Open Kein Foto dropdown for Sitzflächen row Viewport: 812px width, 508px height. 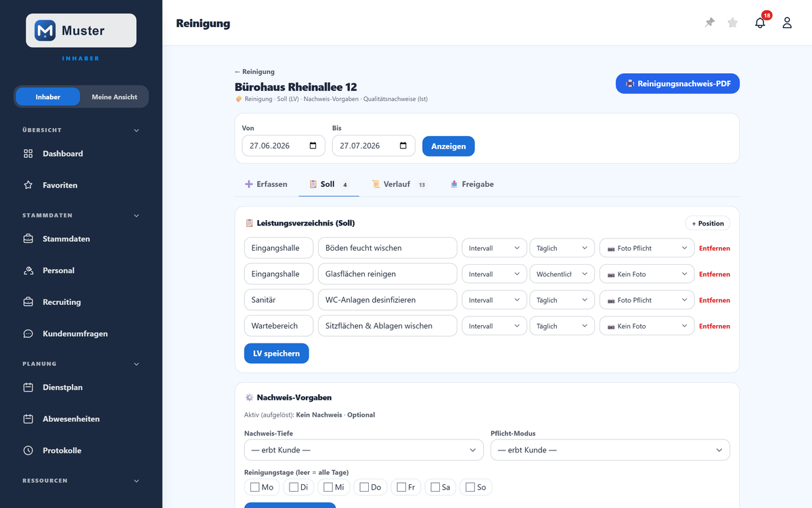tap(647, 326)
